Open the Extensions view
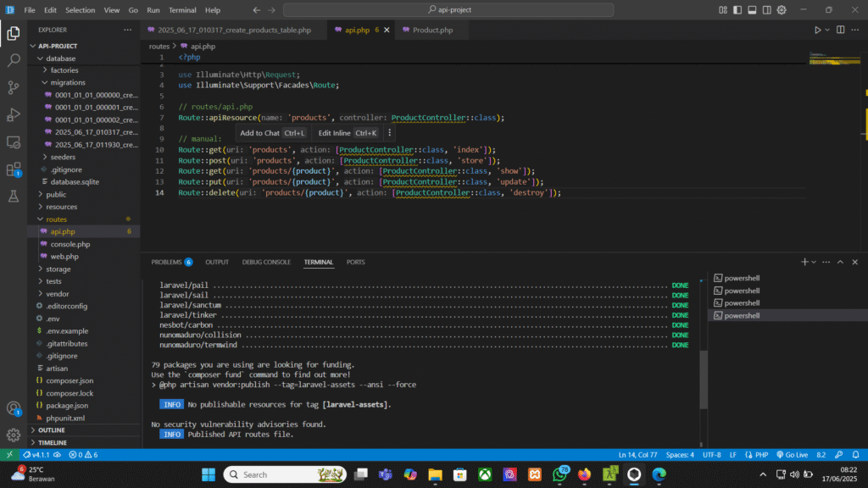868x488 pixels. (14, 169)
